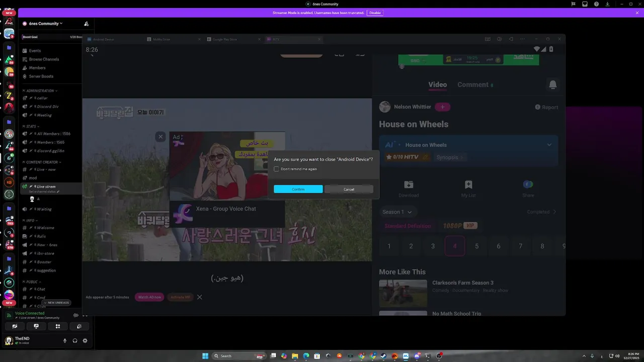
Task: Check the "Don't remind me again" checkbox
Action: 276,169
